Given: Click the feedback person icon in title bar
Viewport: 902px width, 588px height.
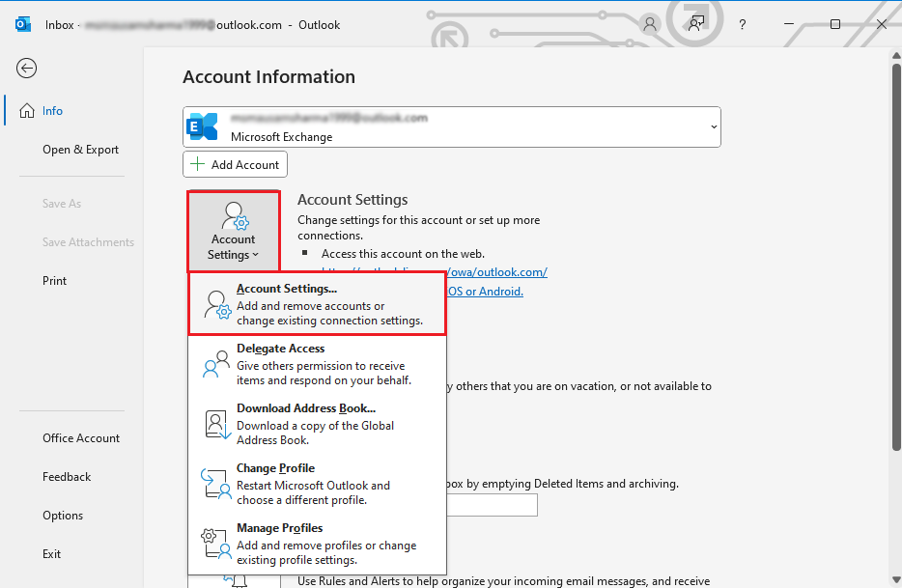Looking at the screenshot, I should (694, 24).
